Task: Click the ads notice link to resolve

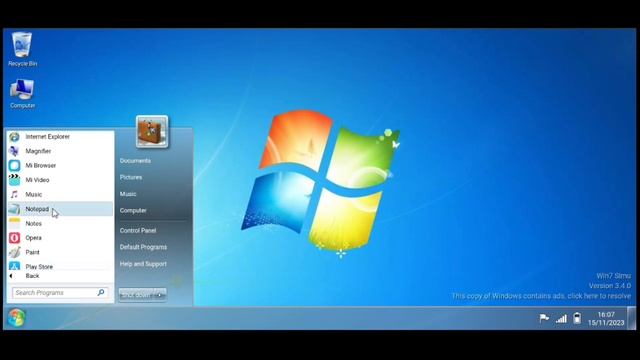Action: click(x=541, y=296)
